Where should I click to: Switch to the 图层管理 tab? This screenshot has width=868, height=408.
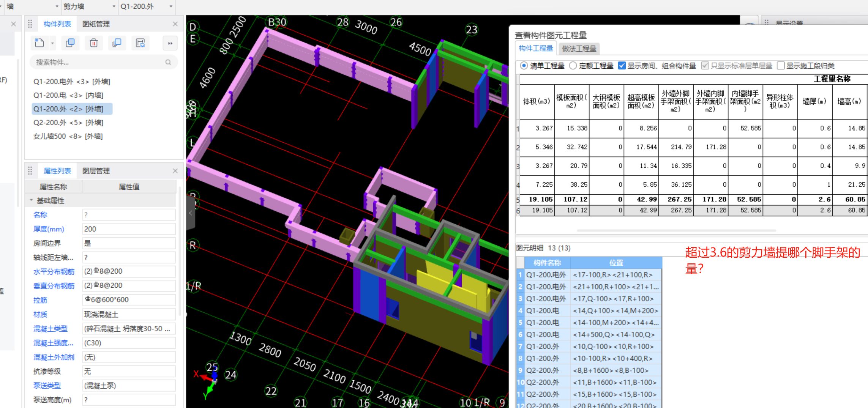[96, 171]
